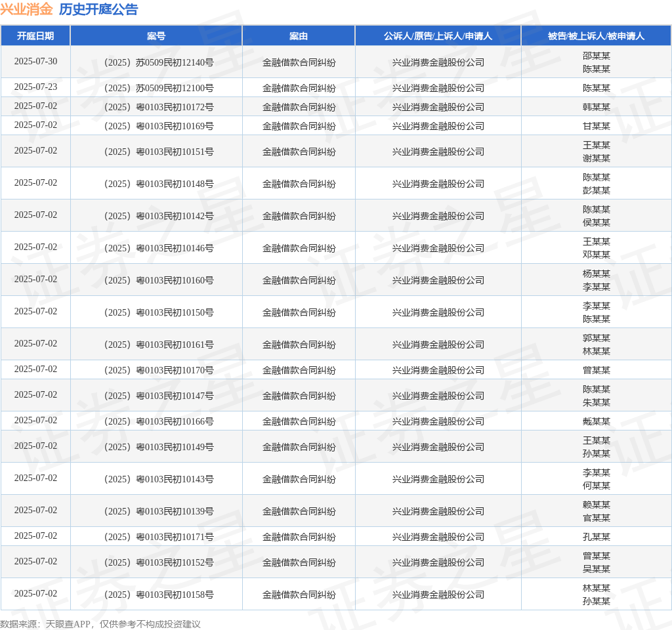Click defendant 吴某某

pyautogui.click(x=596, y=569)
